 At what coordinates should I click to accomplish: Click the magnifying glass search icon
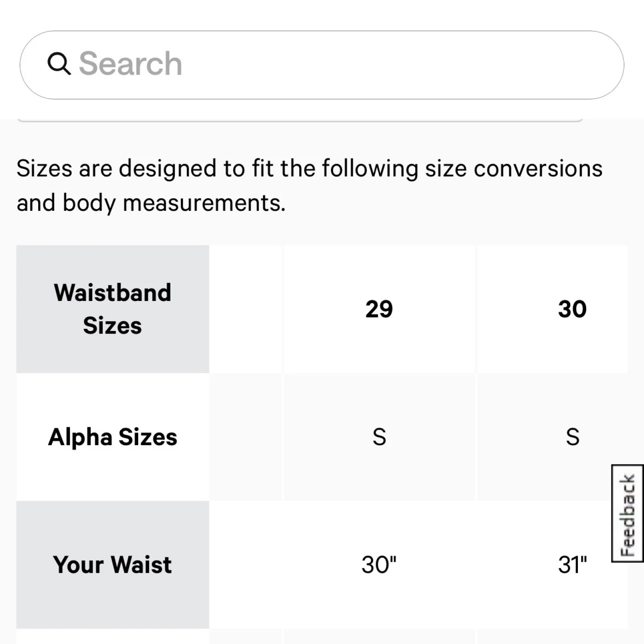tap(59, 64)
